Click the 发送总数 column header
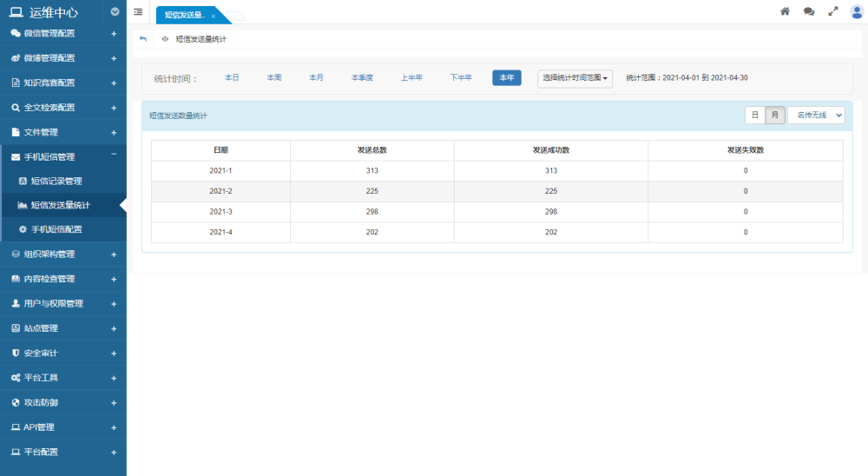The height and width of the screenshot is (476, 868). click(x=372, y=150)
